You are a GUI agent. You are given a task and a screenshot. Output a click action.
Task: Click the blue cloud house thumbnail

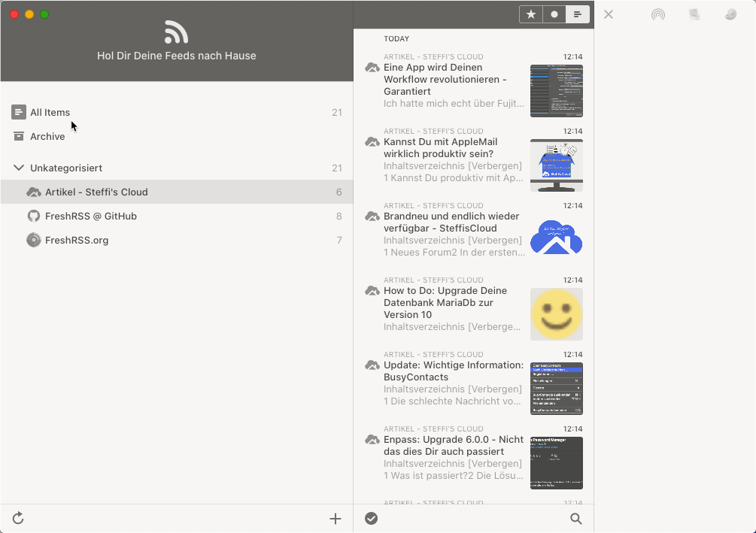556,240
